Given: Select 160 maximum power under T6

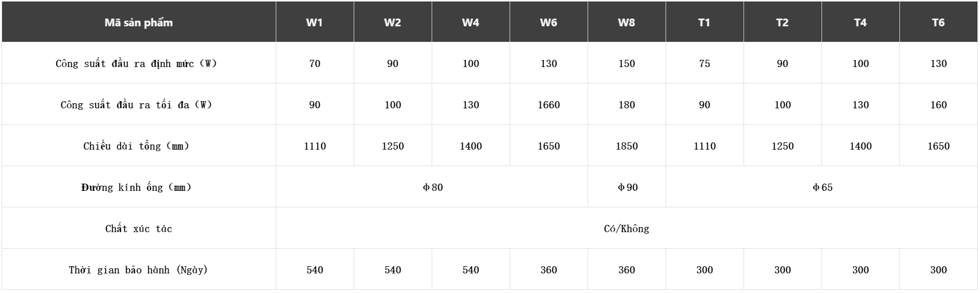Looking at the screenshot, I should pos(939,105).
